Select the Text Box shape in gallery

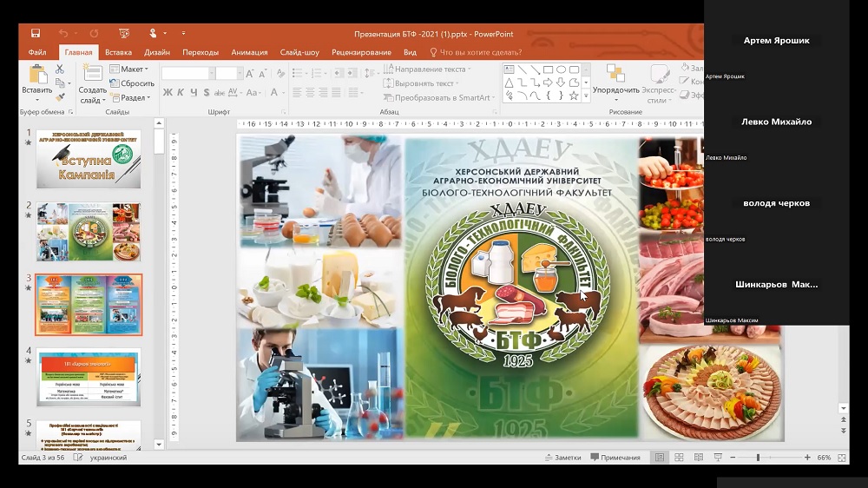pos(509,69)
